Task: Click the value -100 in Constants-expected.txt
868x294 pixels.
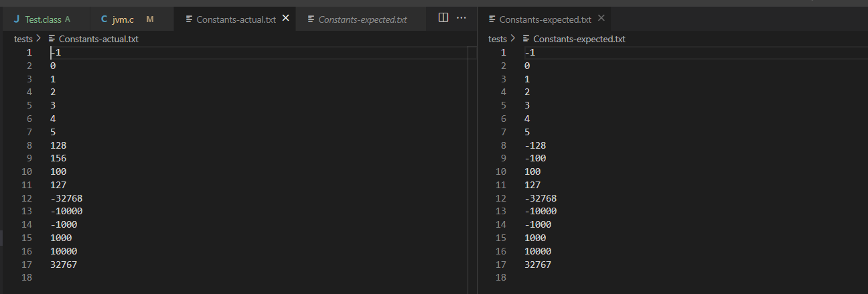Action: (x=535, y=159)
